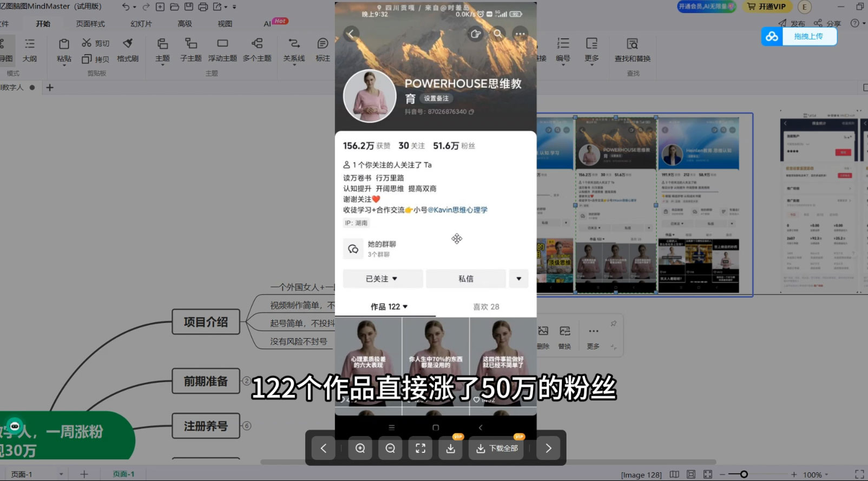Screen dimensions: 868x481
Task: Click the 下载全部 download all button
Action: coord(497,448)
